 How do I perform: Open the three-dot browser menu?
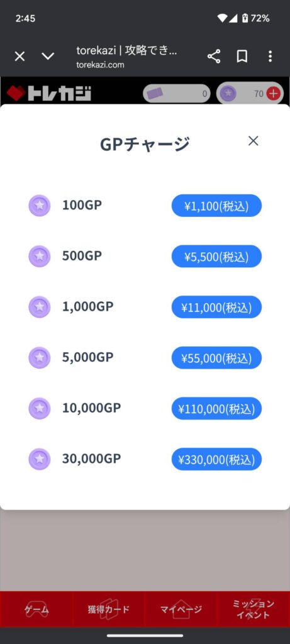pyautogui.click(x=270, y=56)
